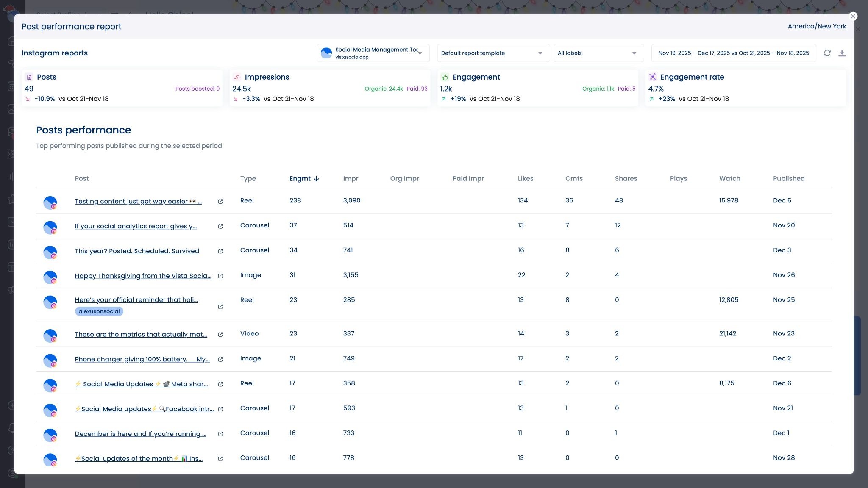Click the plus create icon in the sidebar
868x488 pixels.
click(11, 405)
